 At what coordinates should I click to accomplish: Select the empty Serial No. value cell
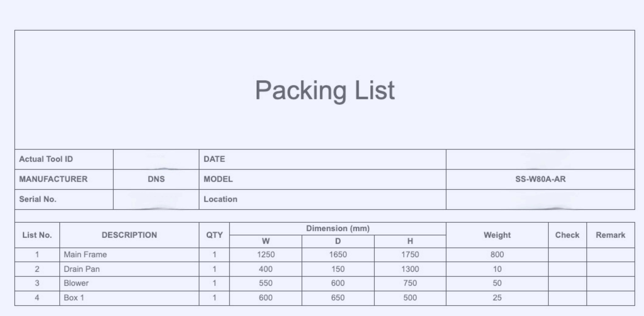coord(156,199)
